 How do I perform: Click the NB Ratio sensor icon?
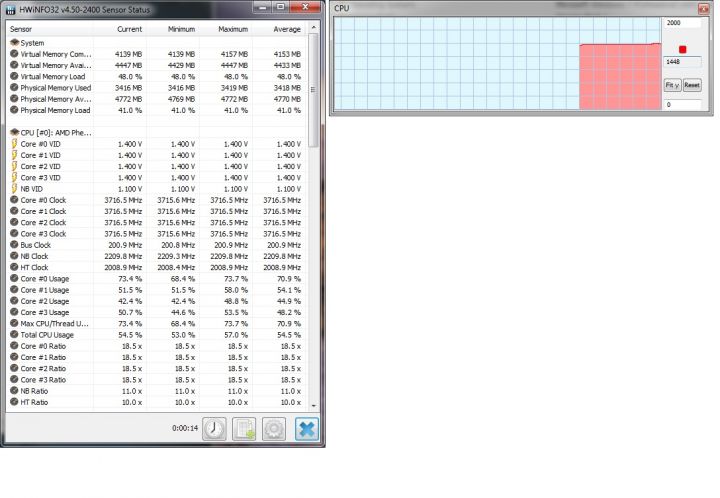(x=14, y=391)
